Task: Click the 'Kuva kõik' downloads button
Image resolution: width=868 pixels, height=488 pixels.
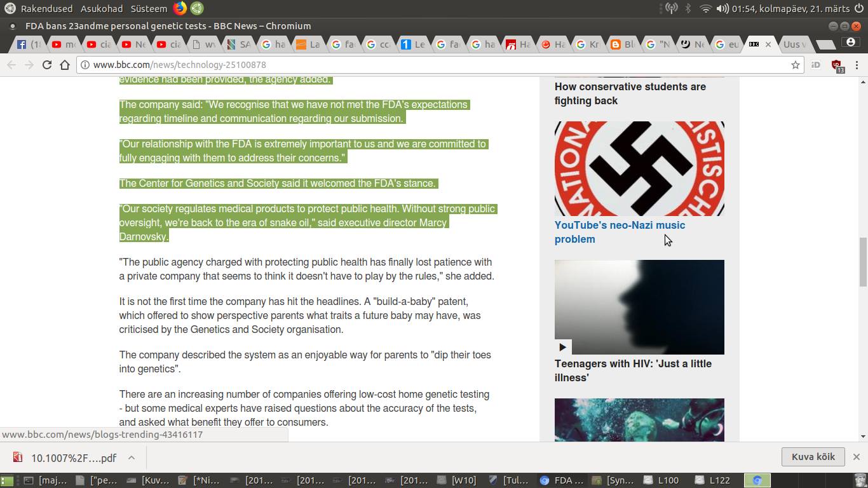Action: pos(813,457)
